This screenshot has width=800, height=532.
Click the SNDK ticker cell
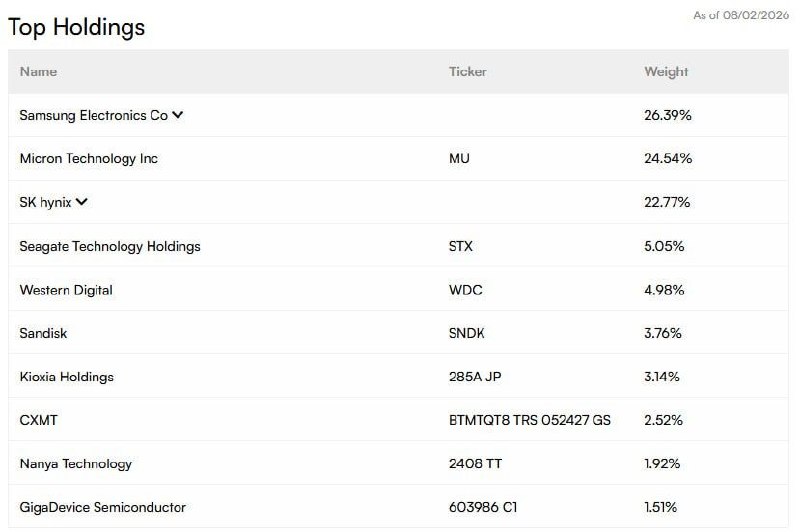click(x=466, y=334)
